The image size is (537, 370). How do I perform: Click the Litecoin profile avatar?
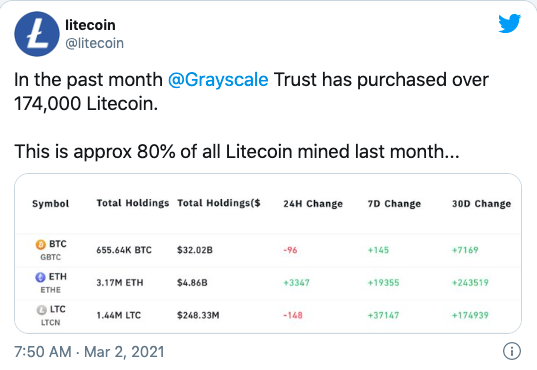pos(37,34)
